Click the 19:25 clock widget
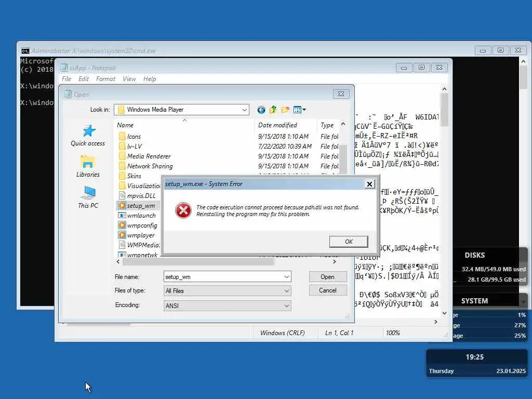532x399 pixels. [x=475, y=357]
